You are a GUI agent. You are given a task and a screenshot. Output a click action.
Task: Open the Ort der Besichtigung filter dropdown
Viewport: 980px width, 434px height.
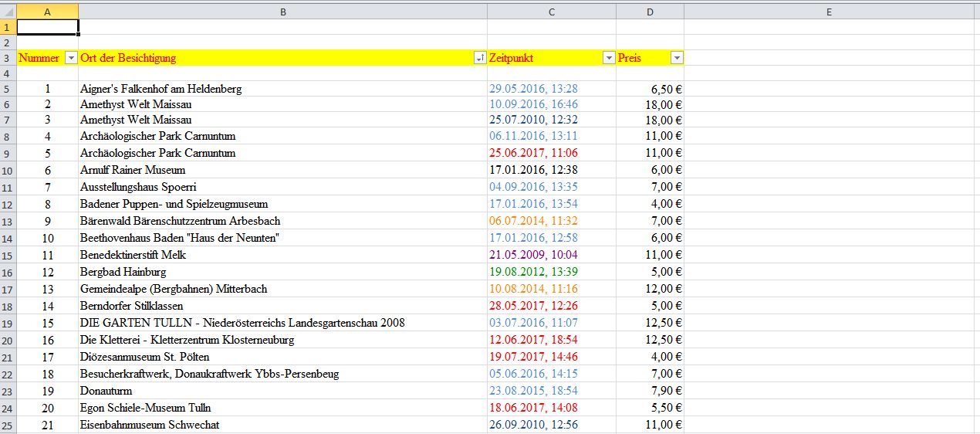click(480, 58)
